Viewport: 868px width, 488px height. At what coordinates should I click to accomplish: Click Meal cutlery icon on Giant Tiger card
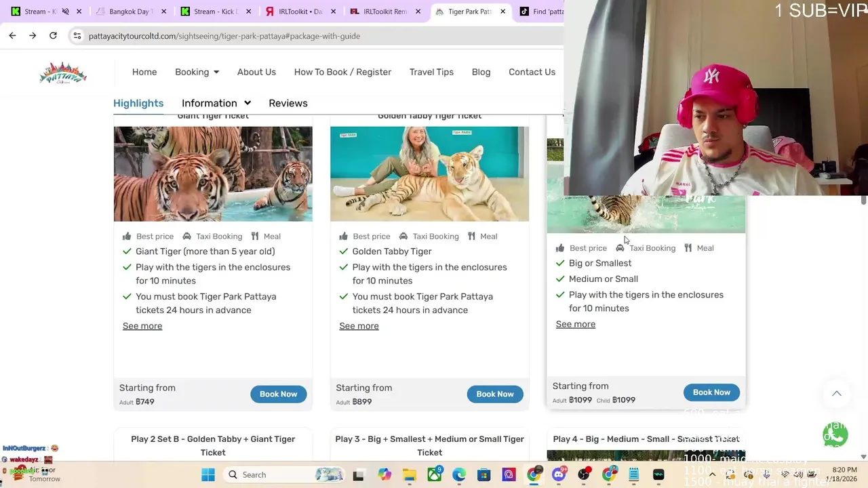tap(255, 237)
